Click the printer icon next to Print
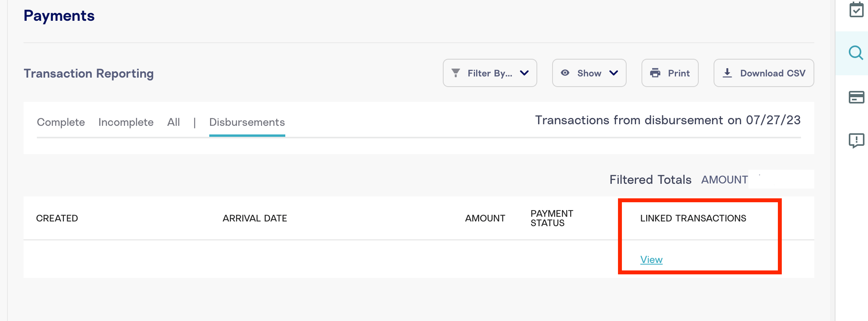The image size is (868, 321). click(655, 73)
